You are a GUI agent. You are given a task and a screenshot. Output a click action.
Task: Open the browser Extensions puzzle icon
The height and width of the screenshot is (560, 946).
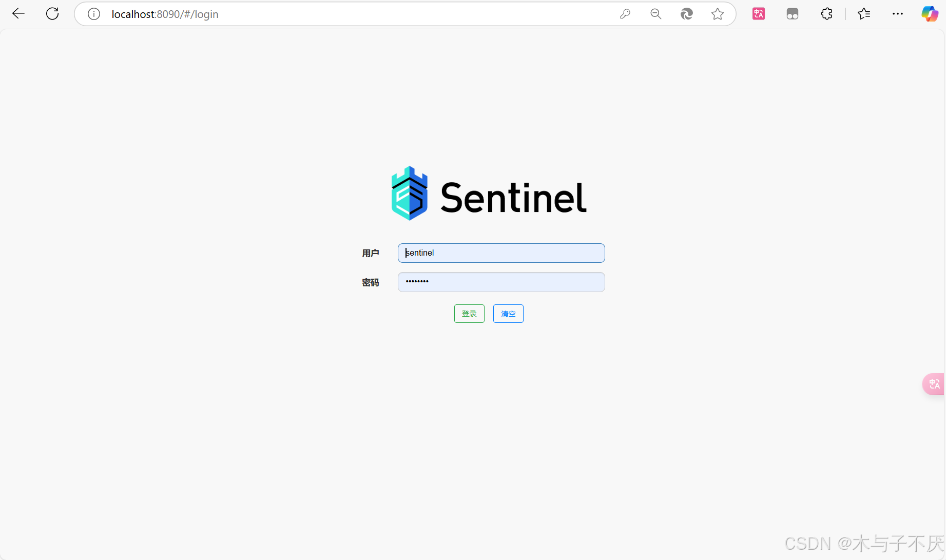[x=826, y=14]
